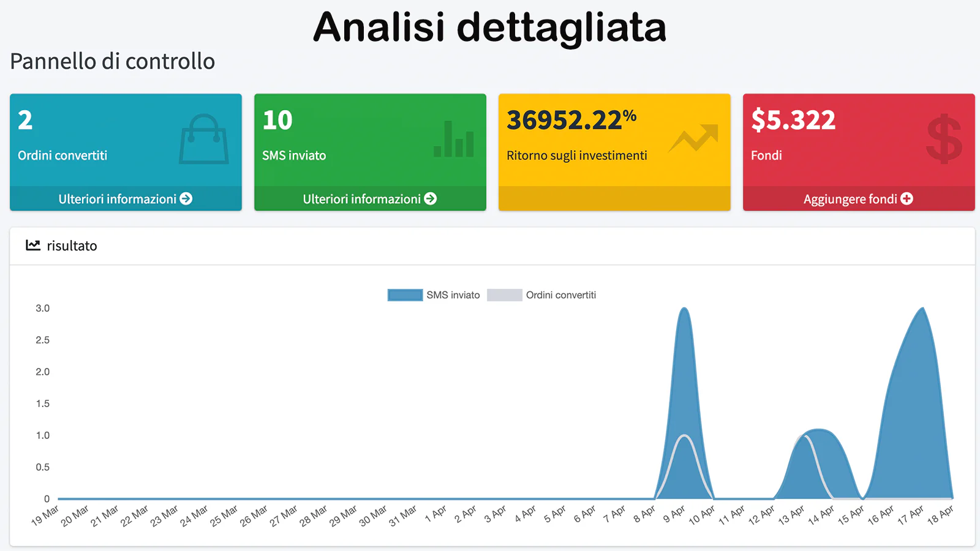Click the Ordini convertiti card label
Screen dimensions: 980x551
[62, 156]
